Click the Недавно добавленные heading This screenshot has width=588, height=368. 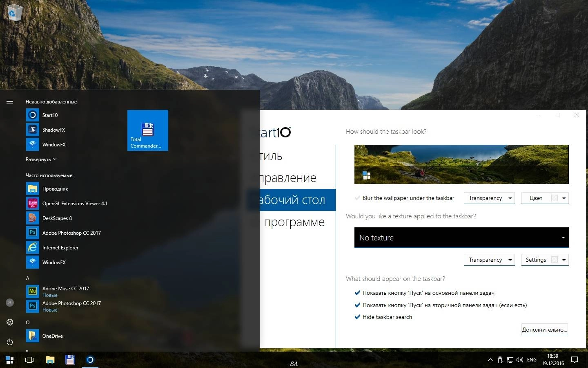pyautogui.click(x=51, y=101)
